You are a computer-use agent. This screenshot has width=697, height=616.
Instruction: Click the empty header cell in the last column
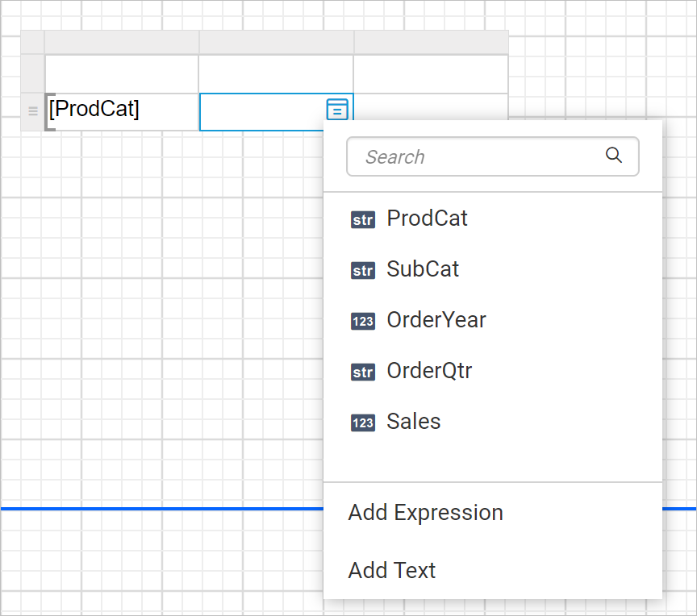point(431,74)
